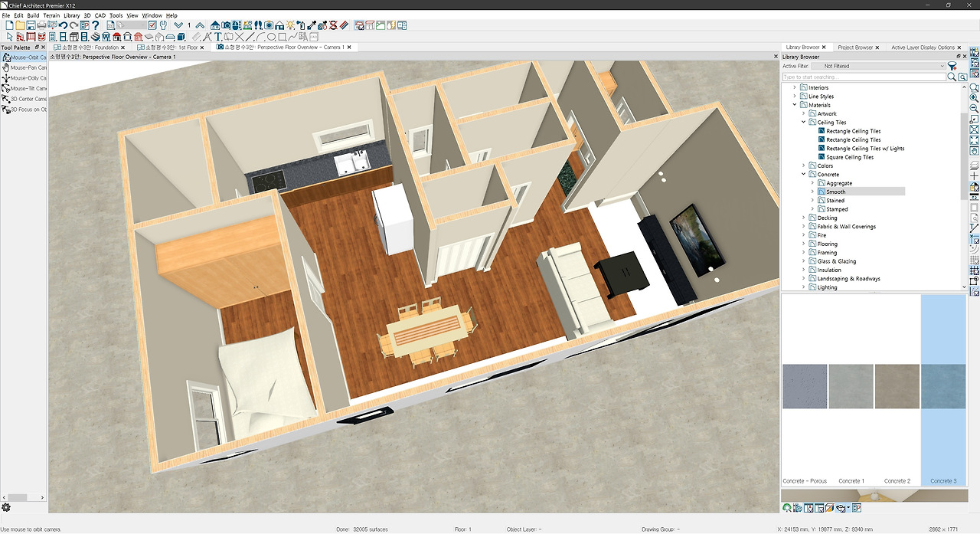
Task: Select the Rectangle box drawing tool
Action: pyautogui.click(x=282, y=36)
